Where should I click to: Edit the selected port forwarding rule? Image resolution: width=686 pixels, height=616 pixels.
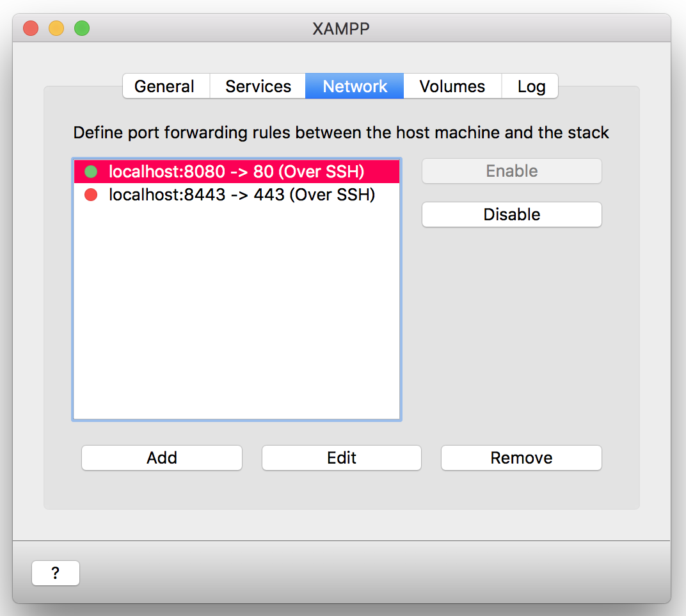click(x=342, y=458)
